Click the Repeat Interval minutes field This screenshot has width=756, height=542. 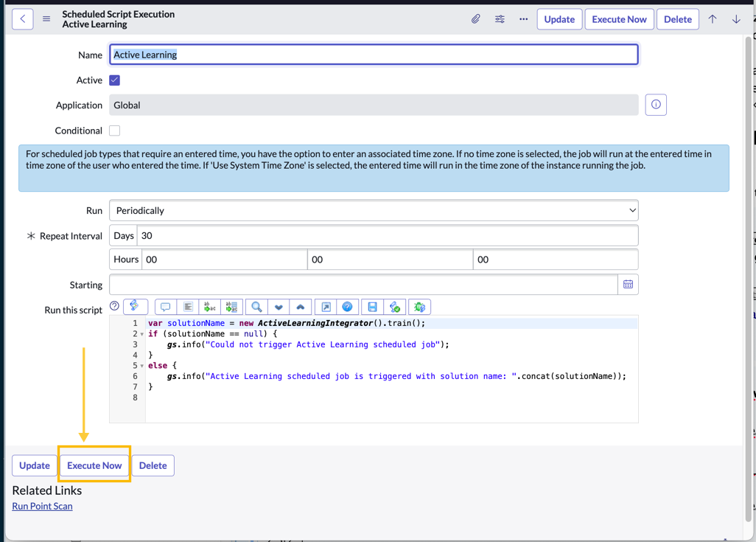pyautogui.click(x=390, y=260)
